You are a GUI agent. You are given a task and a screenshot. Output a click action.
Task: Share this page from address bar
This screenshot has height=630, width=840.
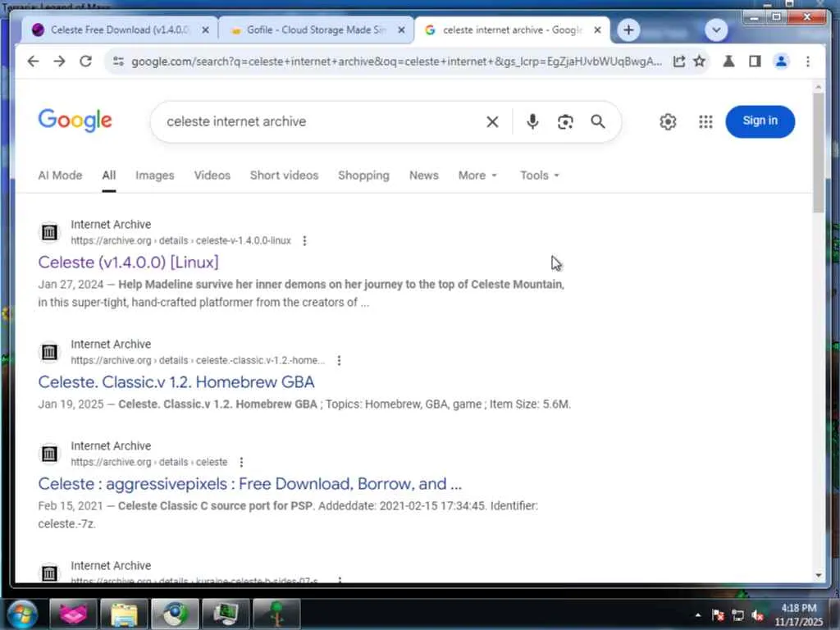678,62
